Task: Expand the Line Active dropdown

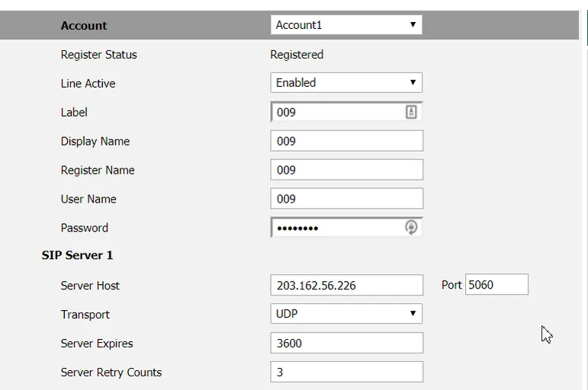Action: point(346,82)
